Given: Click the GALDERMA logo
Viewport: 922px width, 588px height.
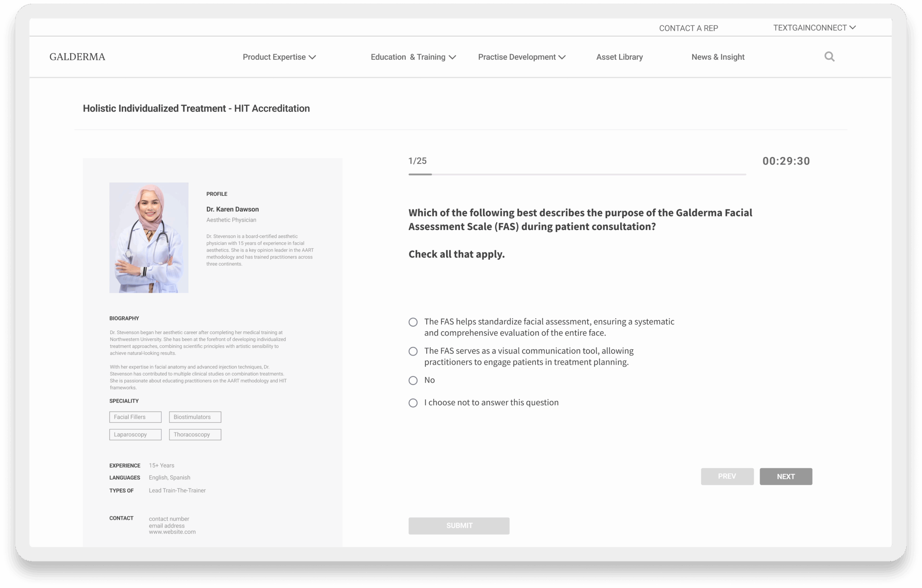Looking at the screenshot, I should point(77,57).
